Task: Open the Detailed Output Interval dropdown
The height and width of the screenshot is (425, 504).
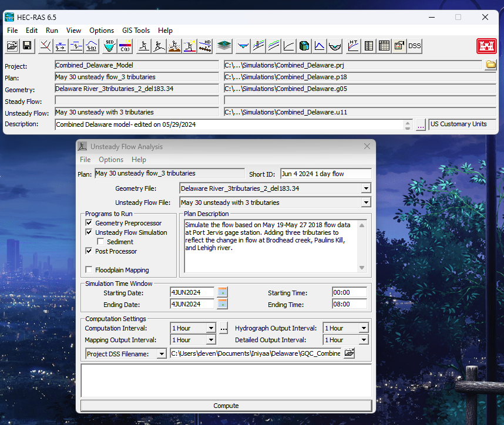Action: point(364,340)
